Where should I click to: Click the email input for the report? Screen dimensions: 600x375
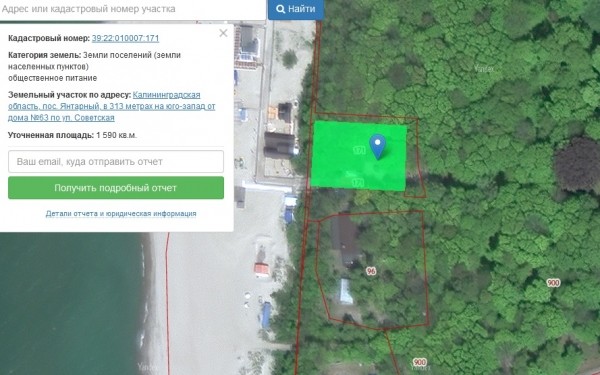116,161
